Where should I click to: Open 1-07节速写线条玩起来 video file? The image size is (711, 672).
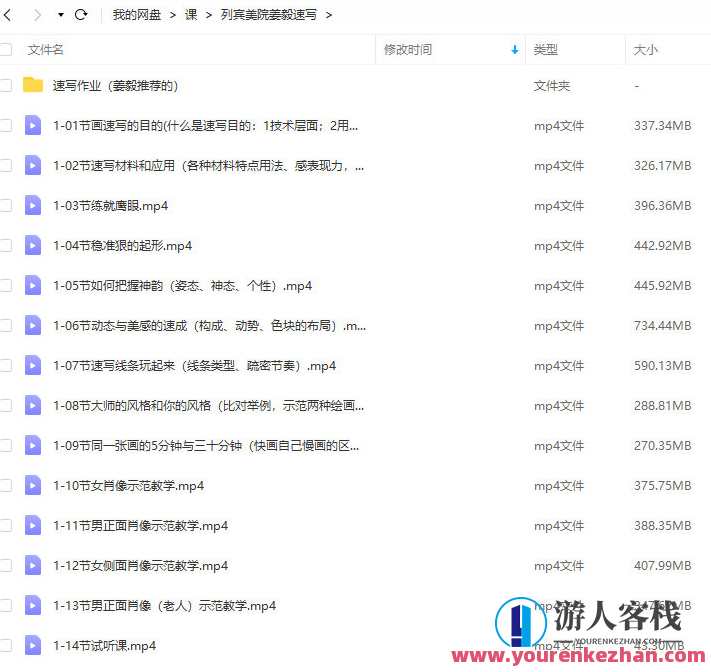[x=194, y=365]
